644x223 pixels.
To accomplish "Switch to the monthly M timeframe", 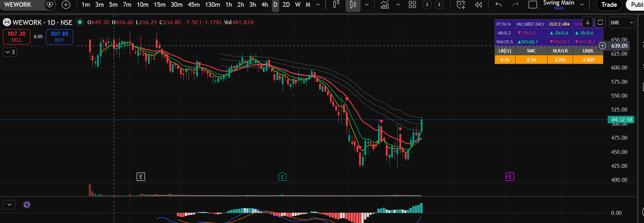I will point(307,5).
